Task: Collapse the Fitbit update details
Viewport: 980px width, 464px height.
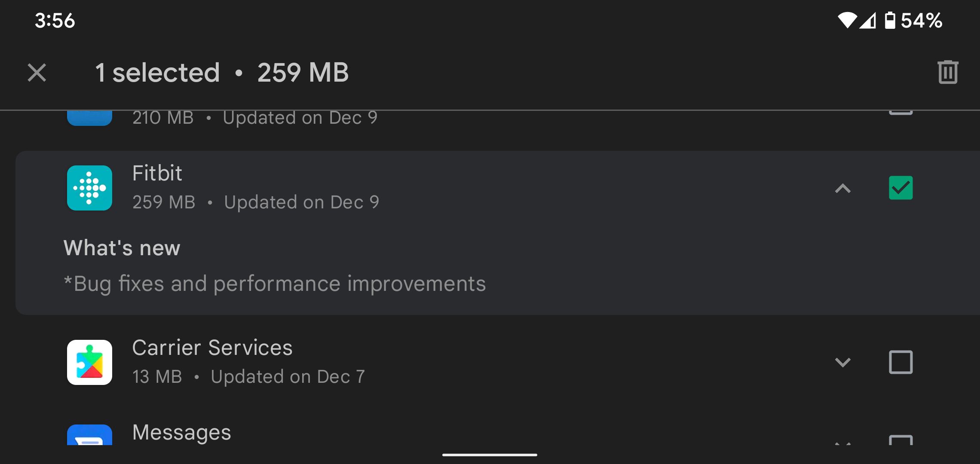Action: [842, 187]
